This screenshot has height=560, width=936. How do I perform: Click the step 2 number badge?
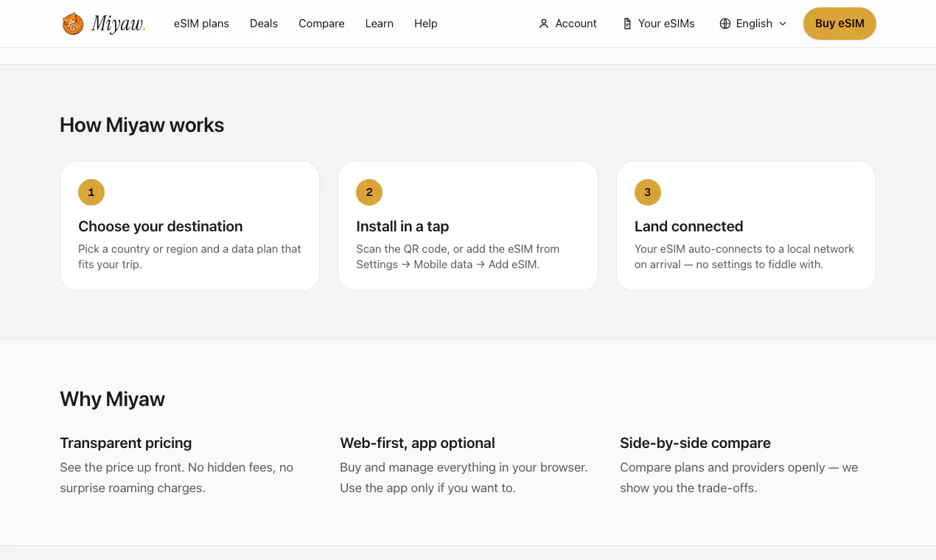click(x=369, y=192)
